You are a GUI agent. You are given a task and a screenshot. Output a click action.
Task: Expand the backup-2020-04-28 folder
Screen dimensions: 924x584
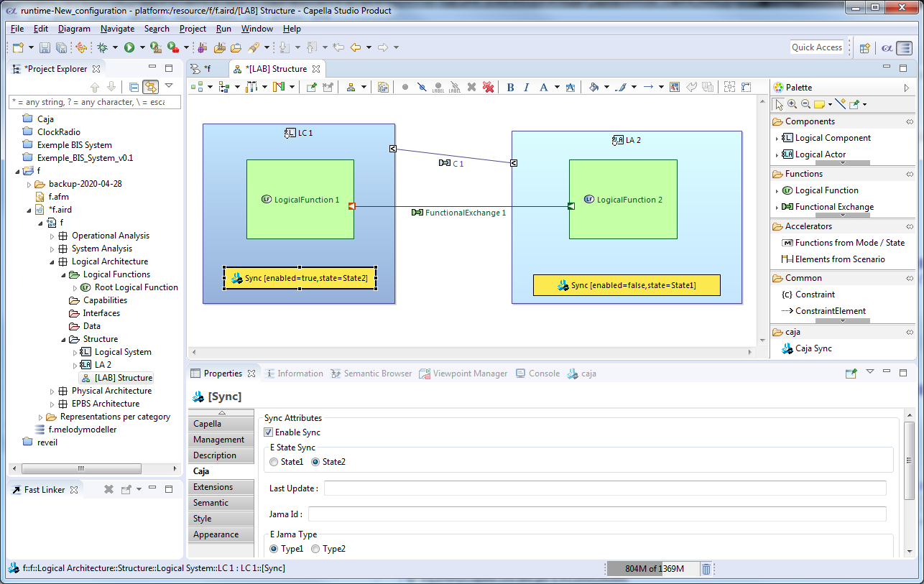[29, 184]
